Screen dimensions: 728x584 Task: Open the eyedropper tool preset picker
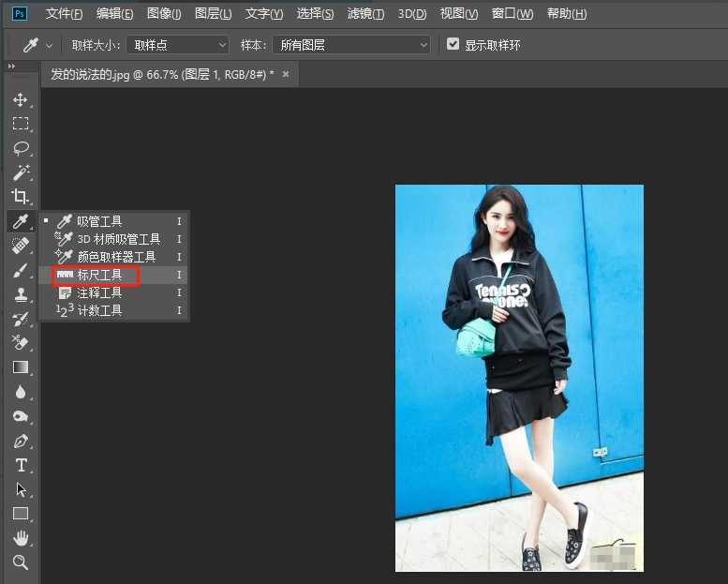point(37,45)
